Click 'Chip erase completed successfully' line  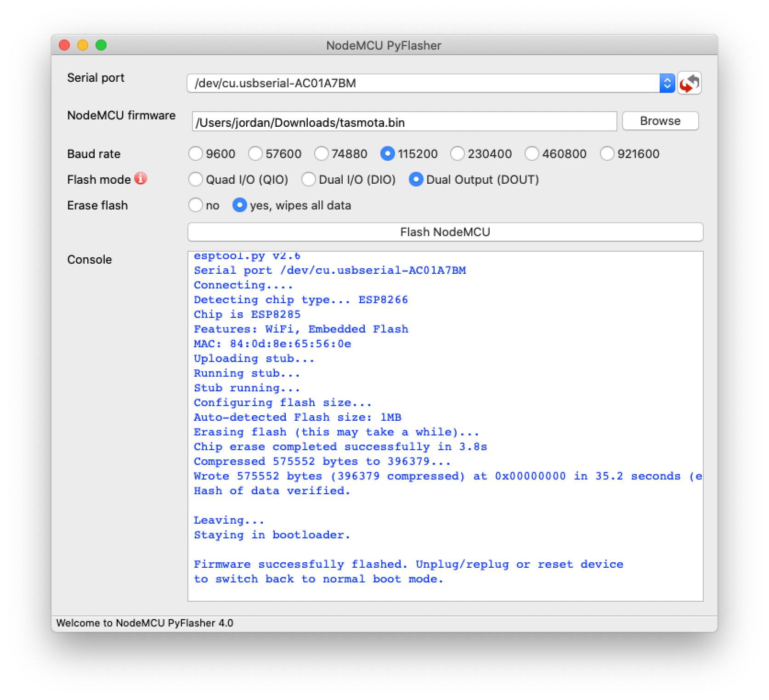point(340,446)
